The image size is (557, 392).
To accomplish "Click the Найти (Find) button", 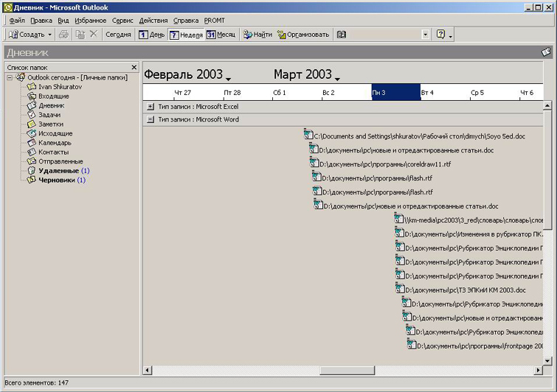I will point(257,35).
